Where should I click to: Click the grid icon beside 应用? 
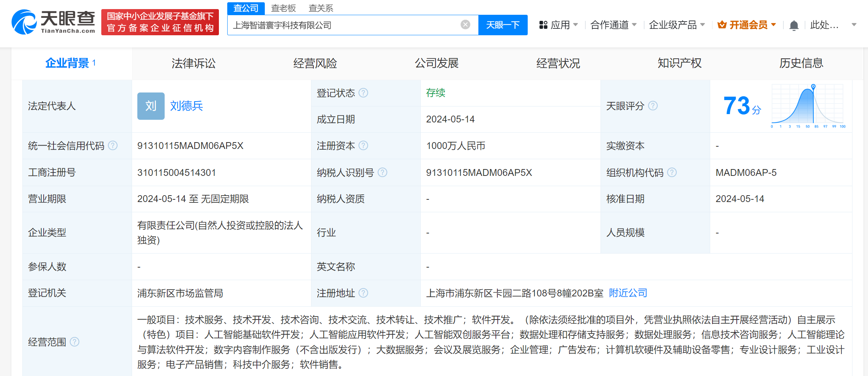(543, 25)
